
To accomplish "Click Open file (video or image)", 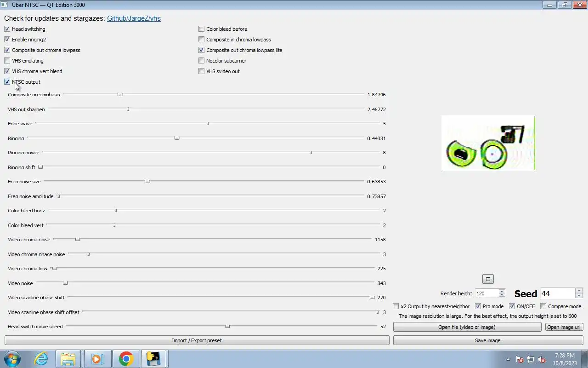I will (x=467, y=327).
